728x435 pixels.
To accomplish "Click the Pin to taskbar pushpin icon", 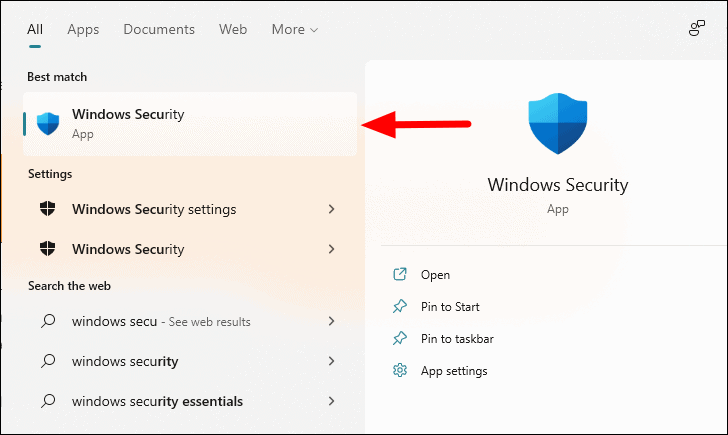I will coord(400,338).
